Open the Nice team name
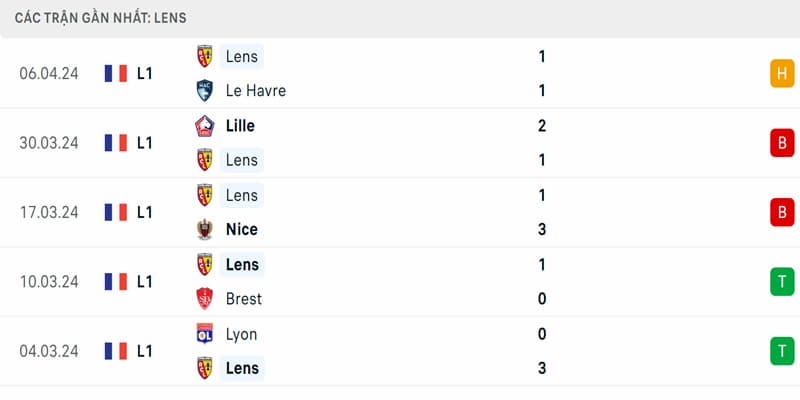This screenshot has height=400, width=800. pyautogui.click(x=241, y=230)
